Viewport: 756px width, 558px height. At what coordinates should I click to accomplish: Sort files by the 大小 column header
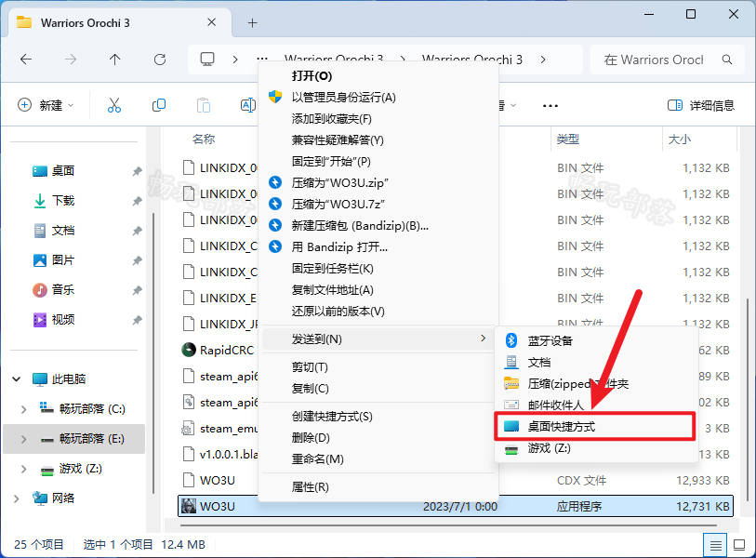(680, 139)
